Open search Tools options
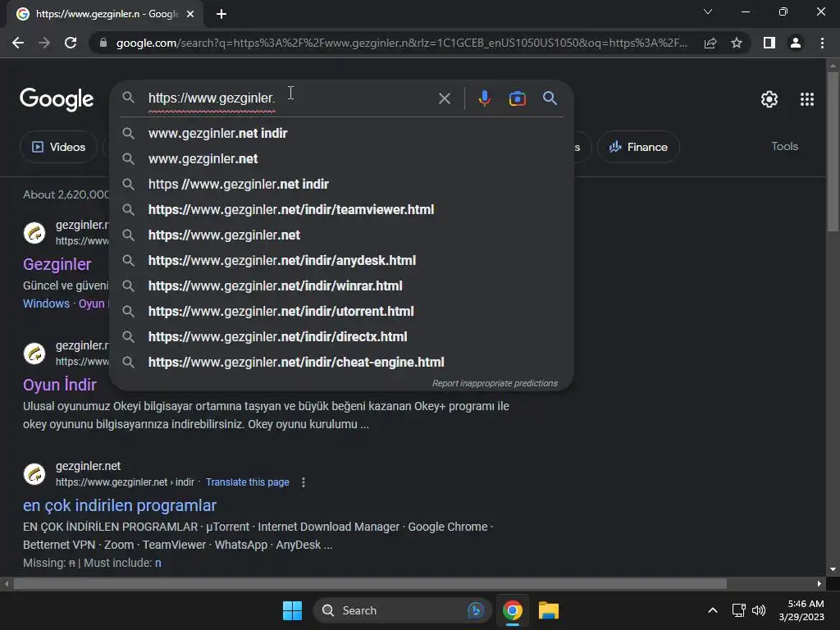The height and width of the screenshot is (630, 840). 784,146
